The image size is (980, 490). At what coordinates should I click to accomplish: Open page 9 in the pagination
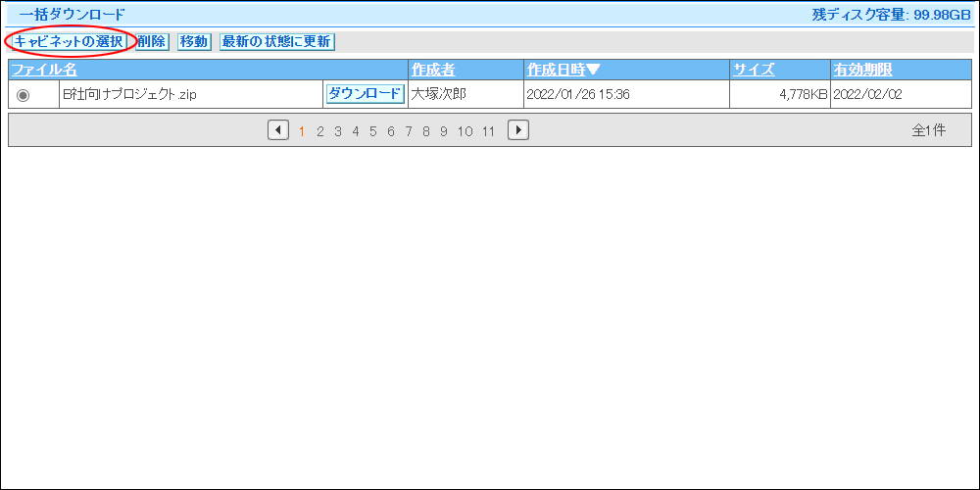tap(443, 131)
